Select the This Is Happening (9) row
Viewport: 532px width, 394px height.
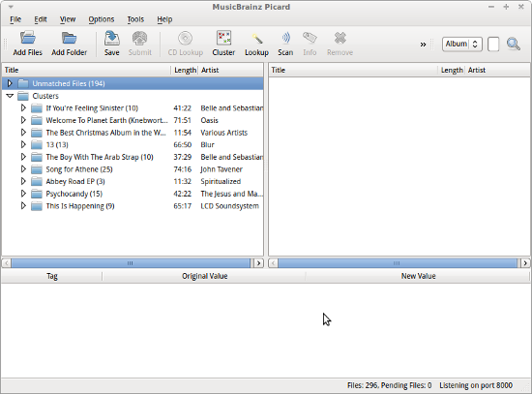(133, 206)
